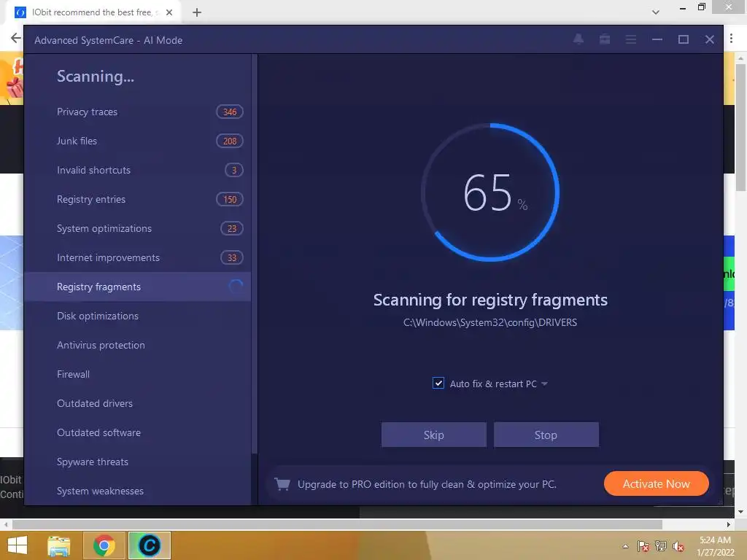Screen dimensions: 747x560
Task: Click System weaknesses list entry
Action: [x=137, y=491]
